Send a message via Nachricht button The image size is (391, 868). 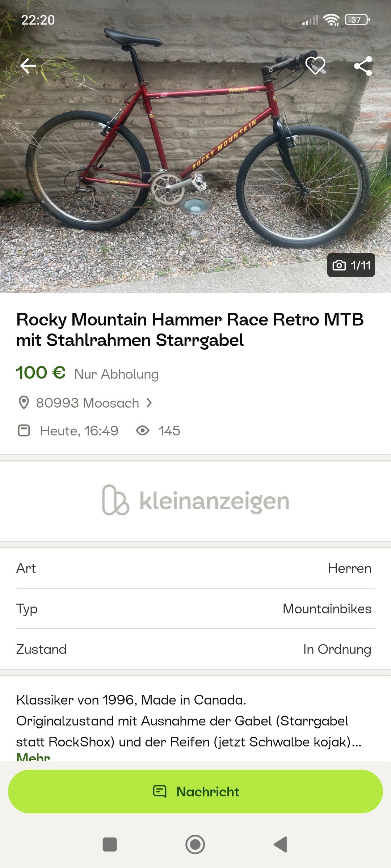pos(195,792)
